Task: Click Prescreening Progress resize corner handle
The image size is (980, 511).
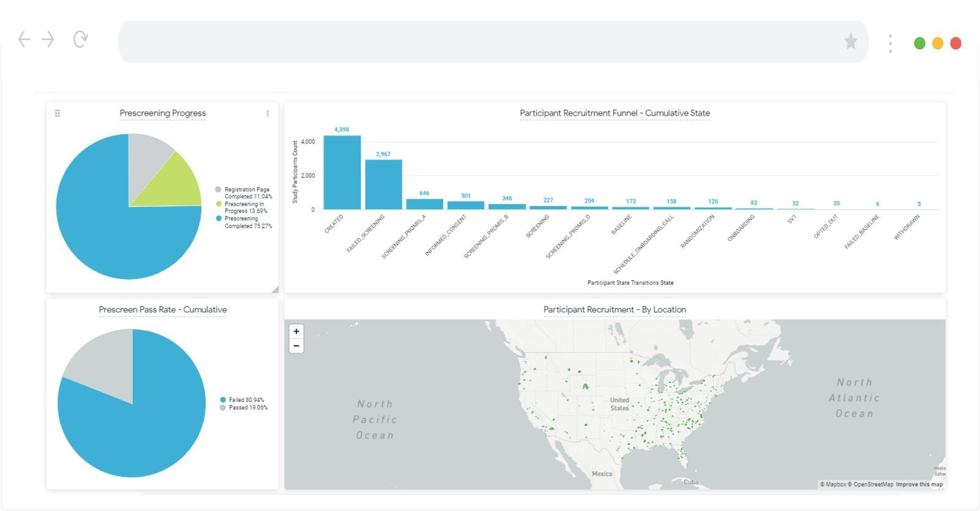Action: click(275, 289)
